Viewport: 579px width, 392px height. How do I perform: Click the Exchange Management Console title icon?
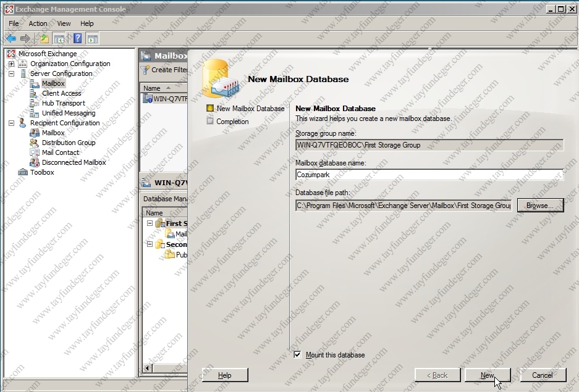click(9, 9)
